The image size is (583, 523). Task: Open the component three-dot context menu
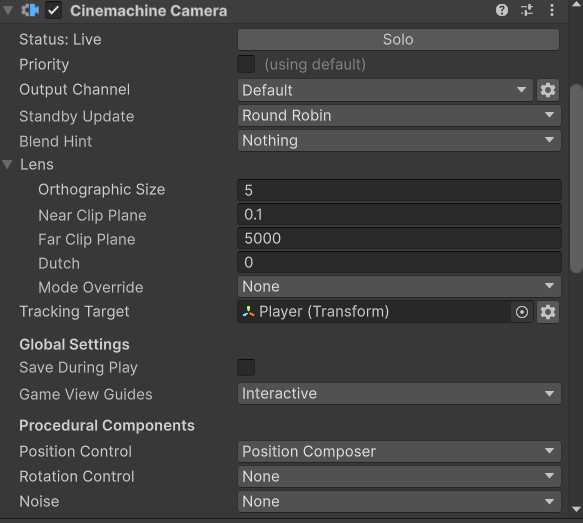[x=552, y=10]
